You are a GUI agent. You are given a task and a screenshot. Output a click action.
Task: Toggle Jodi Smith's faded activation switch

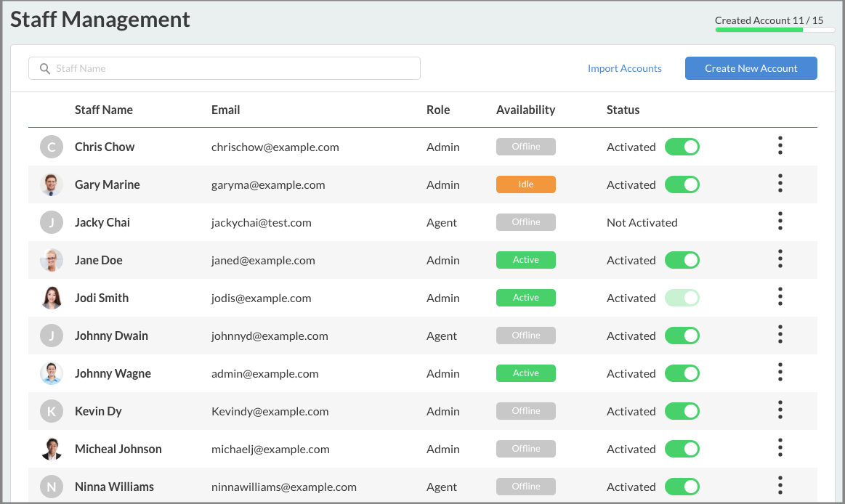[682, 298]
